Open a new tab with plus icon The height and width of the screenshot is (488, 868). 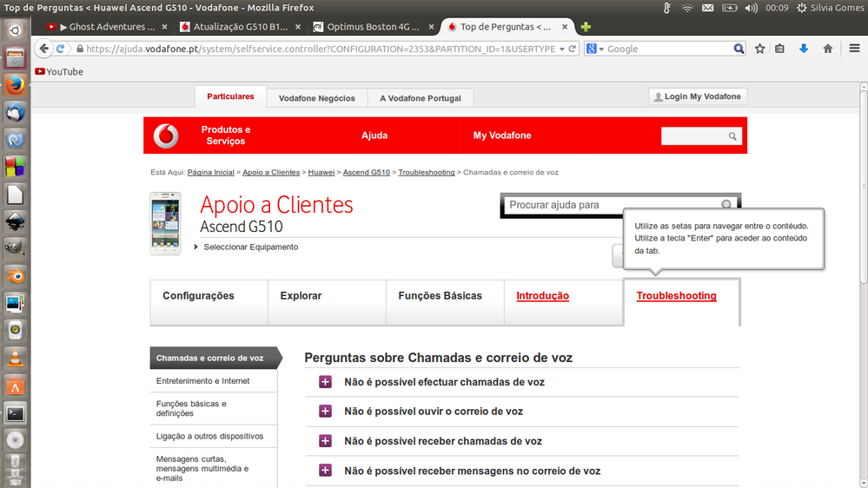click(586, 27)
